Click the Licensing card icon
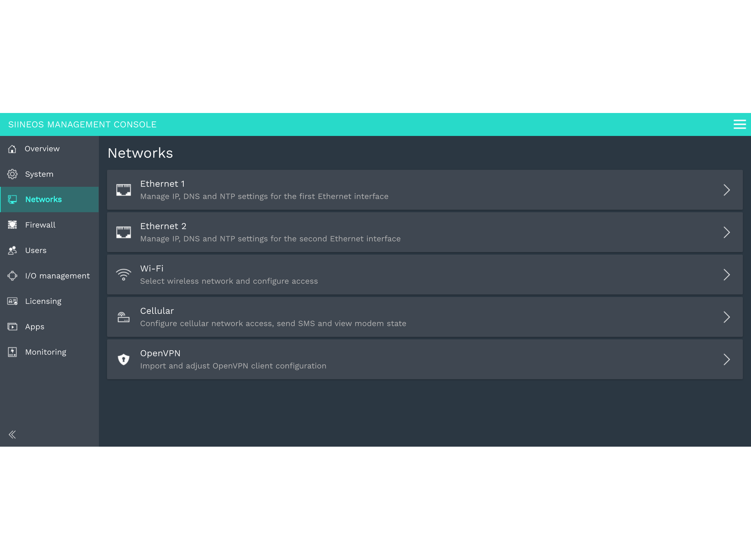Image resolution: width=751 pixels, height=560 pixels. click(12, 301)
